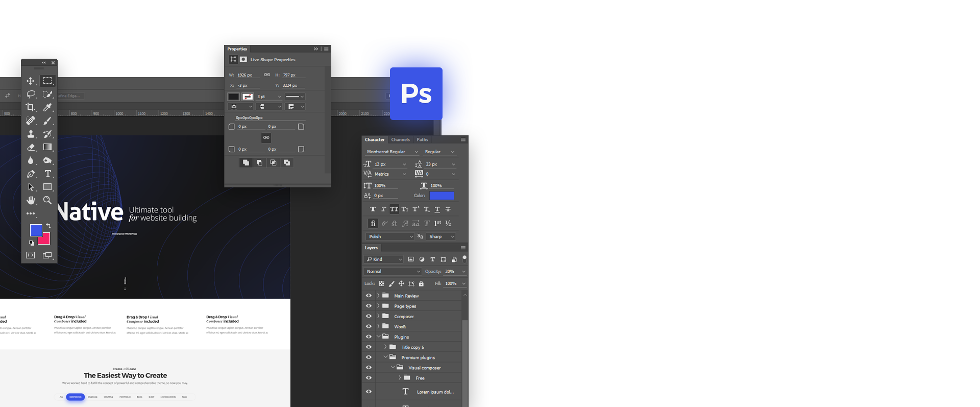Toggle Strikethrough text style

point(448,209)
